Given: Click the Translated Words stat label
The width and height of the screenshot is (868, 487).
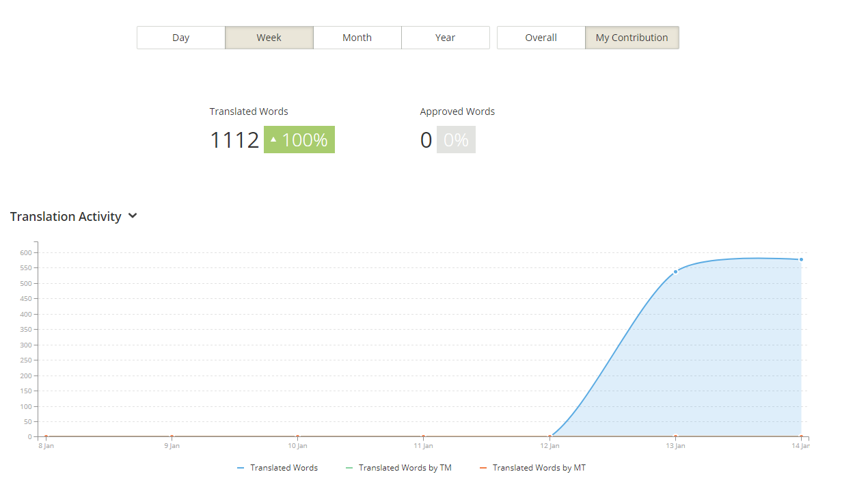Looking at the screenshot, I should (x=249, y=111).
